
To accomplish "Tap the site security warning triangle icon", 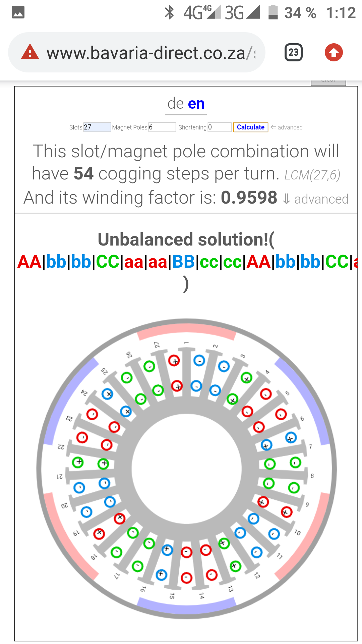I will pos(30,52).
